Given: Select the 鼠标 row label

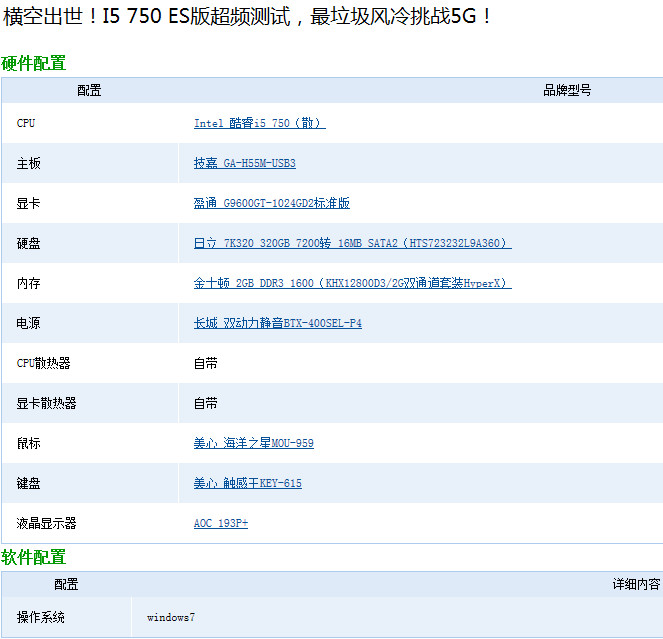Looking at the screenshot, I should (x=28, y=443).
